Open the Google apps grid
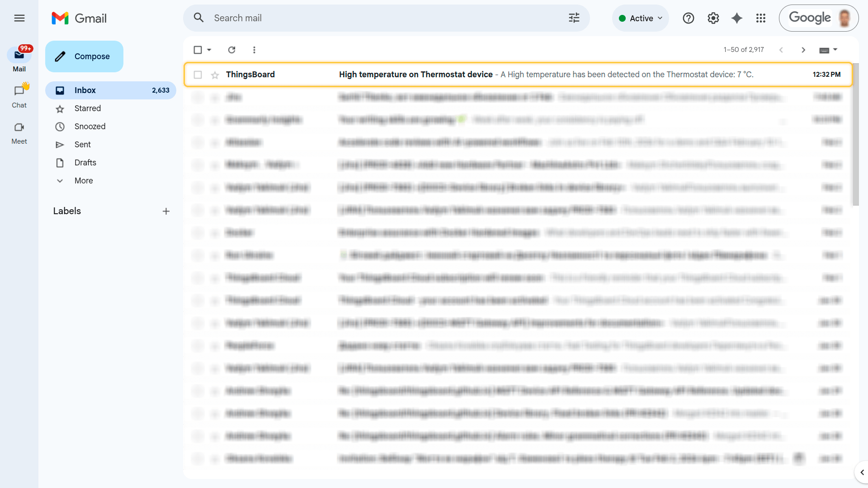Viewport: 868px width, 488px height. (761, 18)
